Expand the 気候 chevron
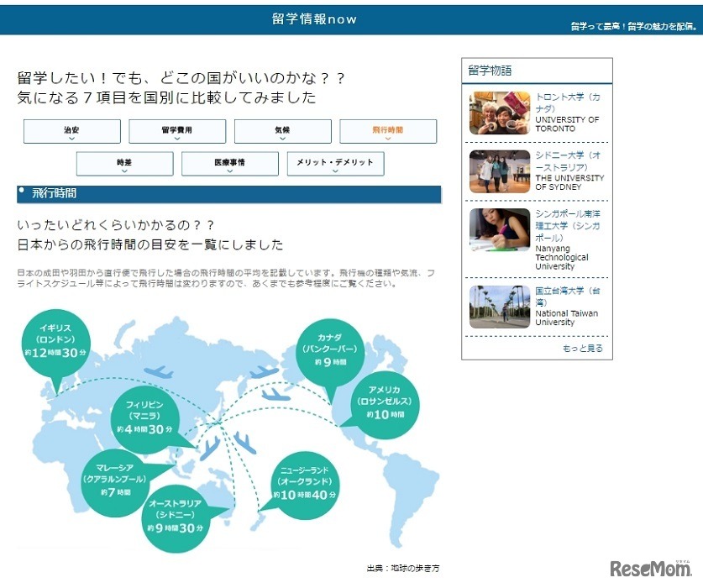The width and height of the screenshot is (703, 588). coord(283,131)
